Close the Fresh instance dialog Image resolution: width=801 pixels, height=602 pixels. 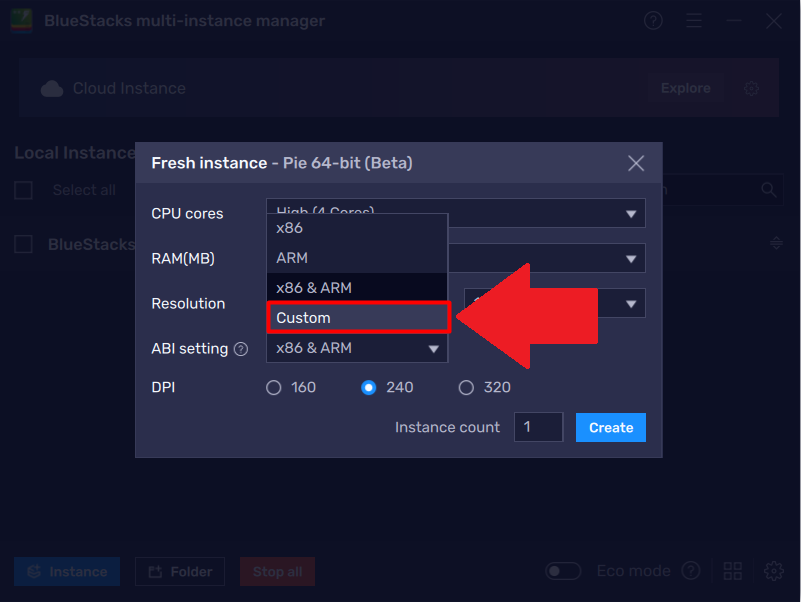[635, 164]
